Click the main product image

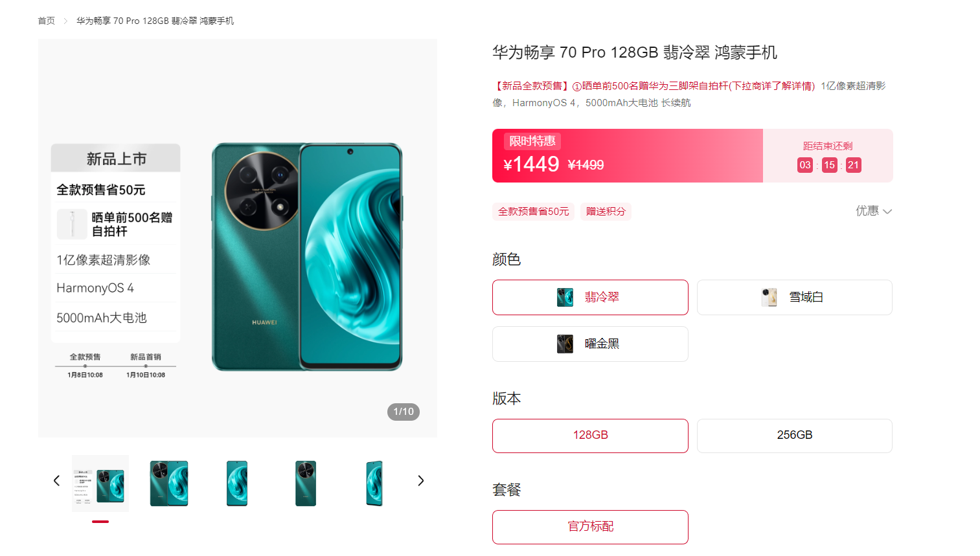[x=238, y=238]
